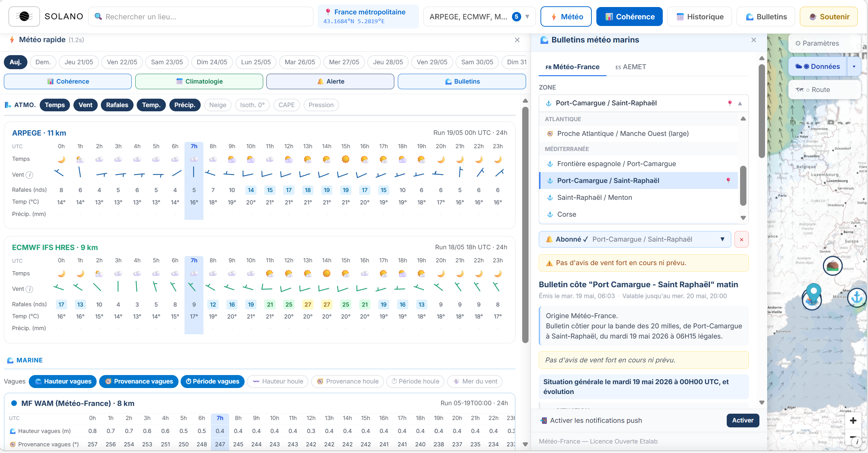Select Proche Atlantique / Manche Ouest option
868x453 pixels.
[639, 134]
